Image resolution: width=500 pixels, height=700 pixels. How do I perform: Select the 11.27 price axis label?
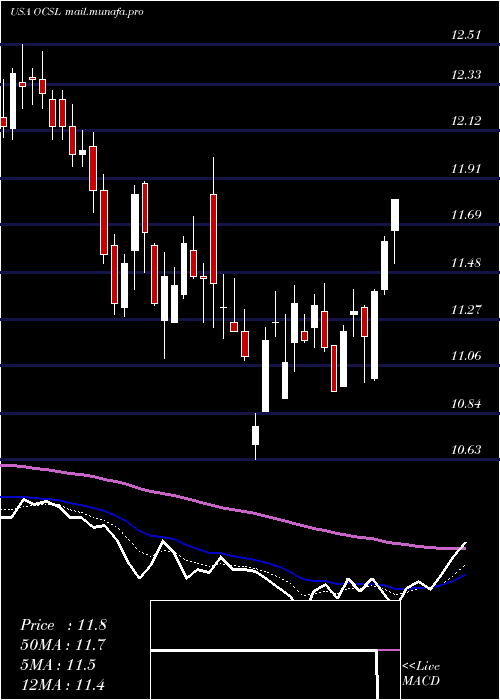466,309
